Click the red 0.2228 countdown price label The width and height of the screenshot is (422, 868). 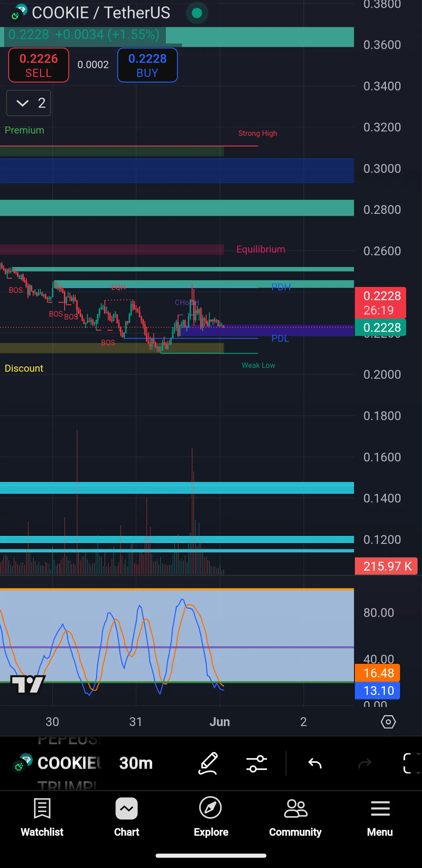click(380, 303)
